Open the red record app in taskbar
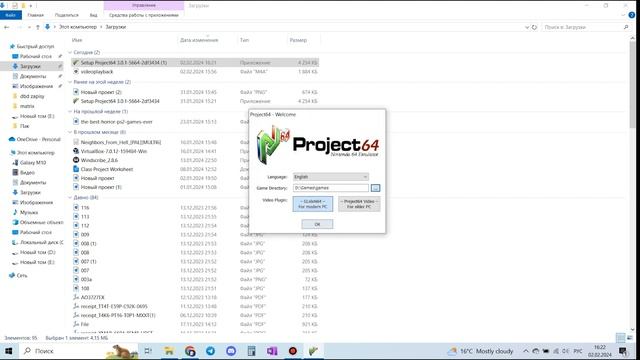This screenshot has width=640, height=360. point(293,351)
